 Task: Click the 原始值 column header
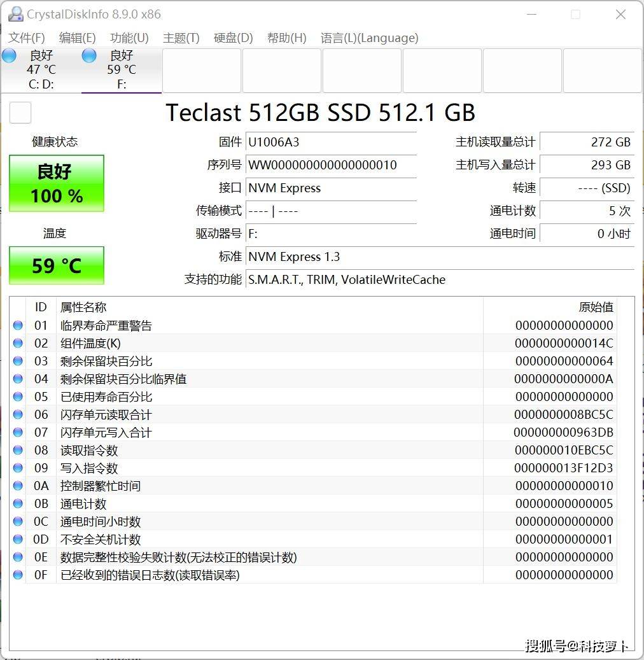point(550,307)
